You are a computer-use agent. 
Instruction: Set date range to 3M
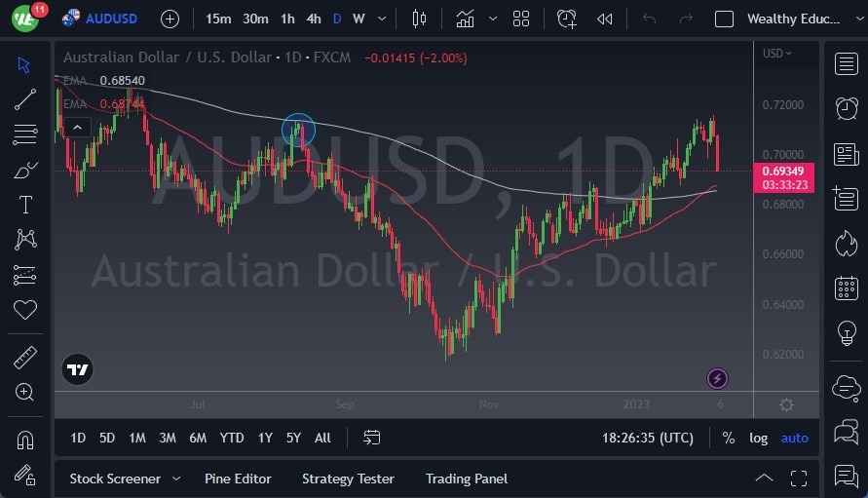click(x=168, y=439)
